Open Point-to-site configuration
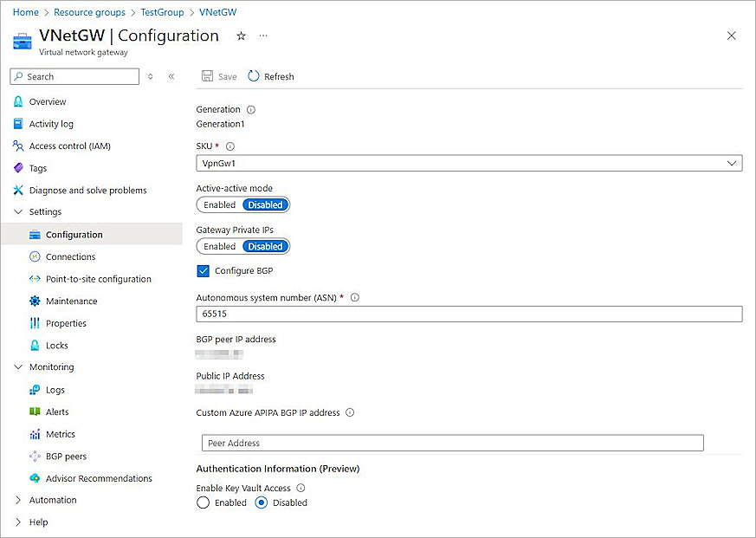756x538 pixels. coord(97,278)
